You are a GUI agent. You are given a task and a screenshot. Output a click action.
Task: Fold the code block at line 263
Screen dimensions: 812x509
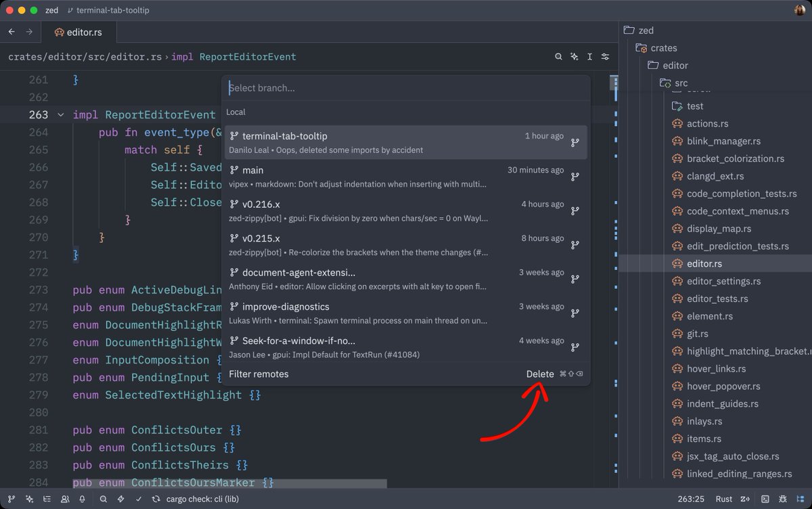(x=61, y=114)
